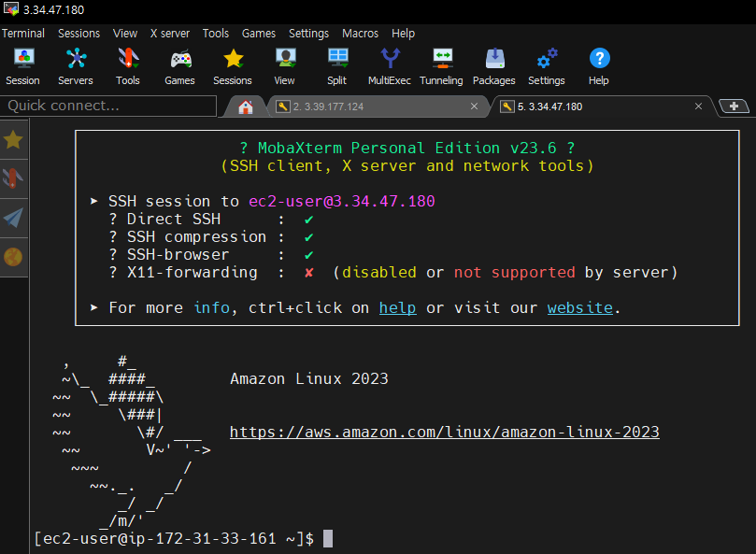This screenshot has height=554, width=756.
Task: Open the Session toolbar button
Action: click(x=22, y=66)
